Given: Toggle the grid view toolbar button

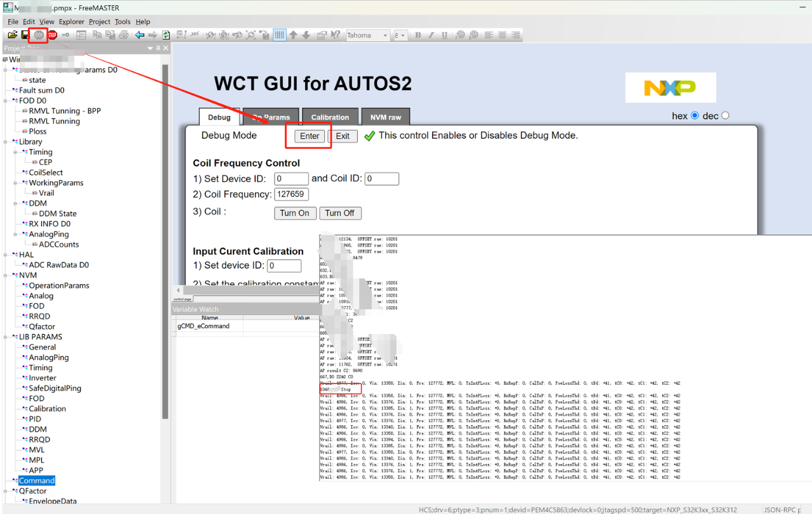Looking at the screenshot, I should (x=279, y=35).
